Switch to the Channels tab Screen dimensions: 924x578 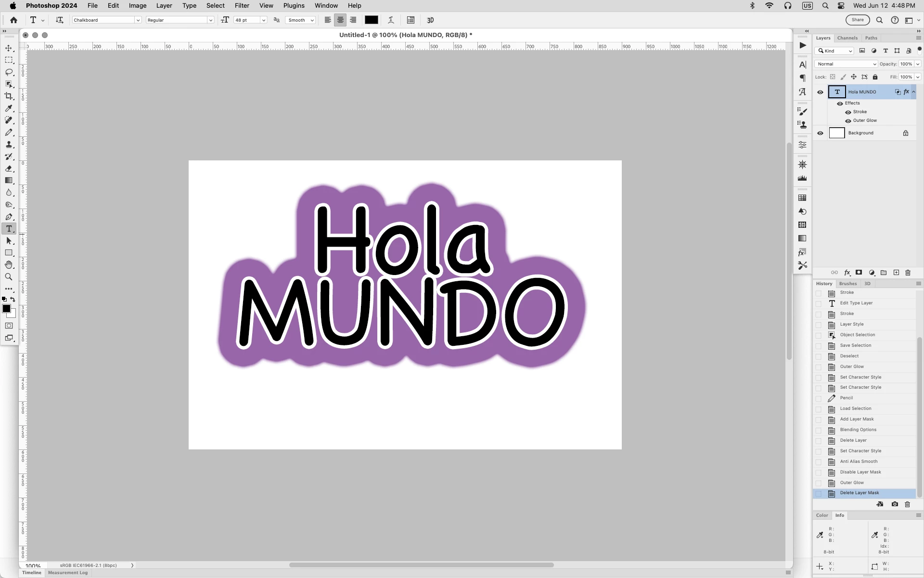point(847,38)
